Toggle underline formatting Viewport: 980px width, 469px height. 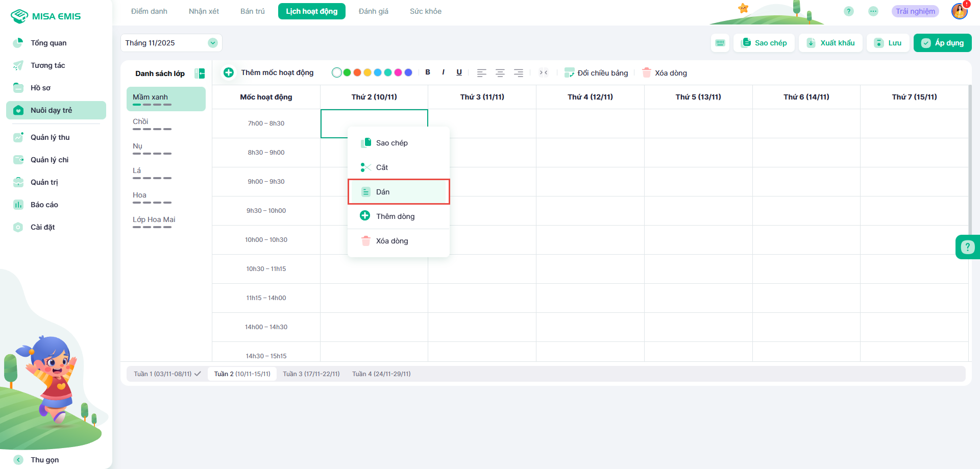459,72
